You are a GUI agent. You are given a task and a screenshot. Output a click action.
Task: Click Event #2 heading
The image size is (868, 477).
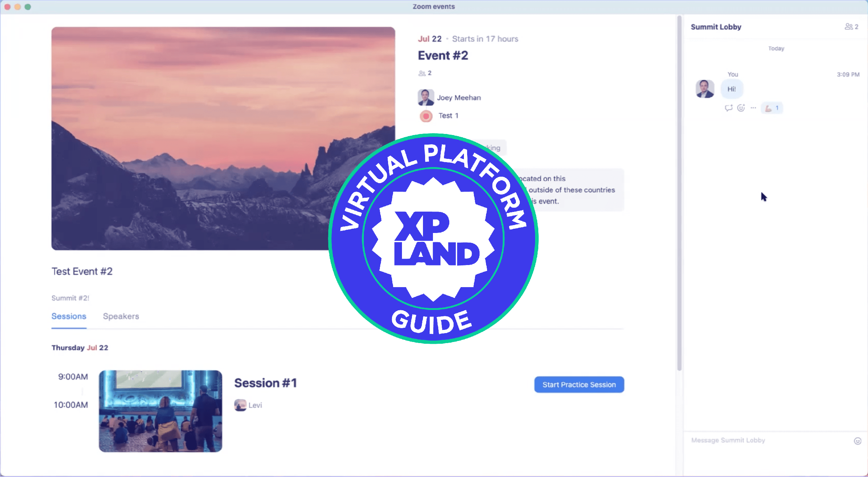point(443,56)
